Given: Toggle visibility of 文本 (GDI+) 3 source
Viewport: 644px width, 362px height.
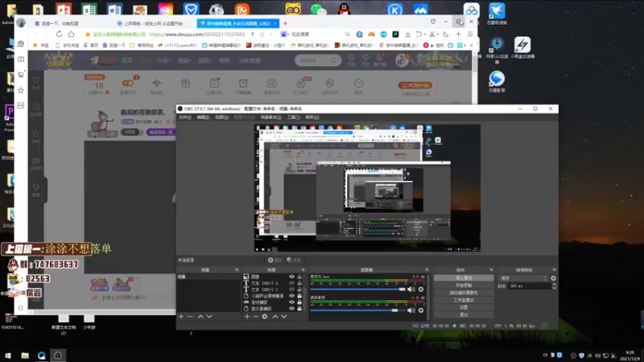Looking at the screenshot, I should point(291,290).
